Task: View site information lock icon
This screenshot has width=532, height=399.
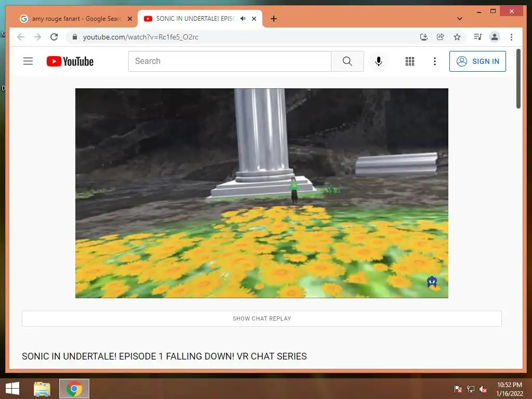Action: [x=75, y=37]
